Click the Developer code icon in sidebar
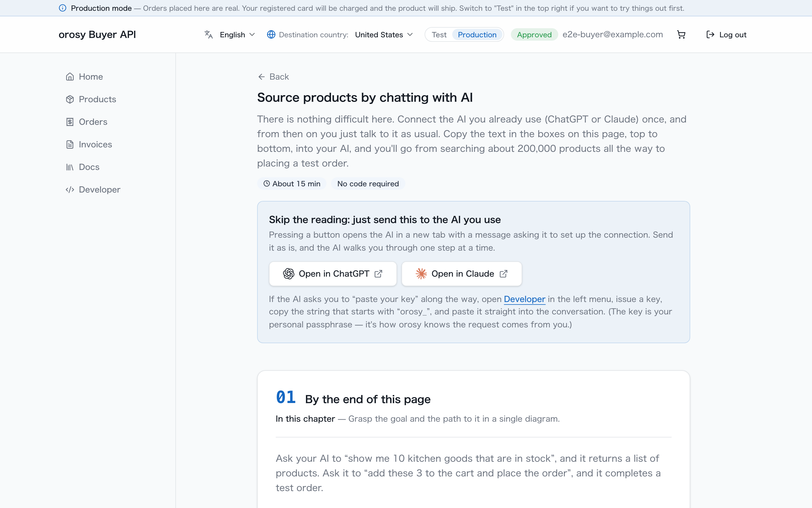This screenshot has width=812, height=508. tap(70, 189)
